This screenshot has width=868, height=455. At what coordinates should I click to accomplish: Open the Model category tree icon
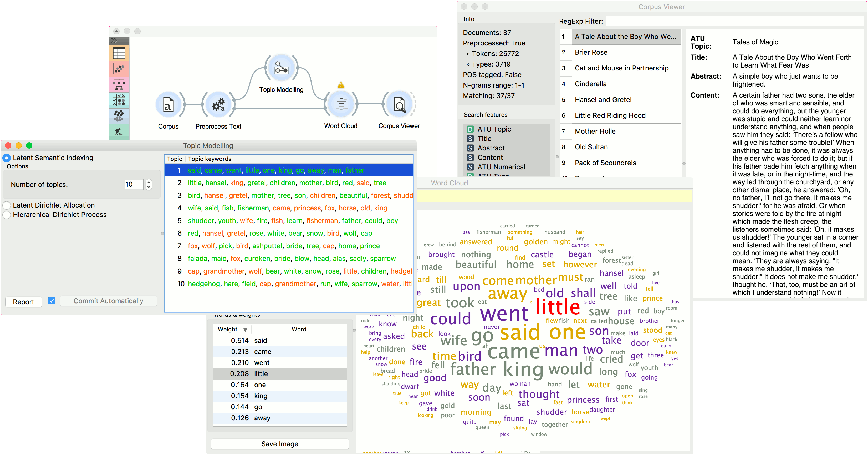tap(119, 85)
